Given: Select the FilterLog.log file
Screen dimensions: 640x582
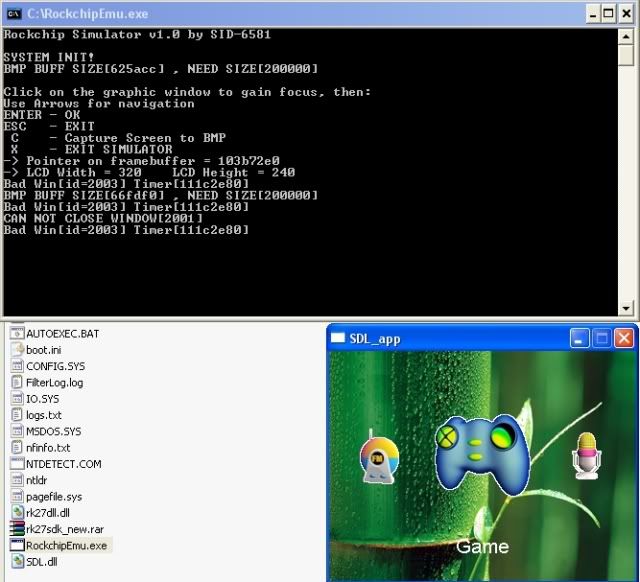Looking at the screenshot, I should tap(55, 382).
